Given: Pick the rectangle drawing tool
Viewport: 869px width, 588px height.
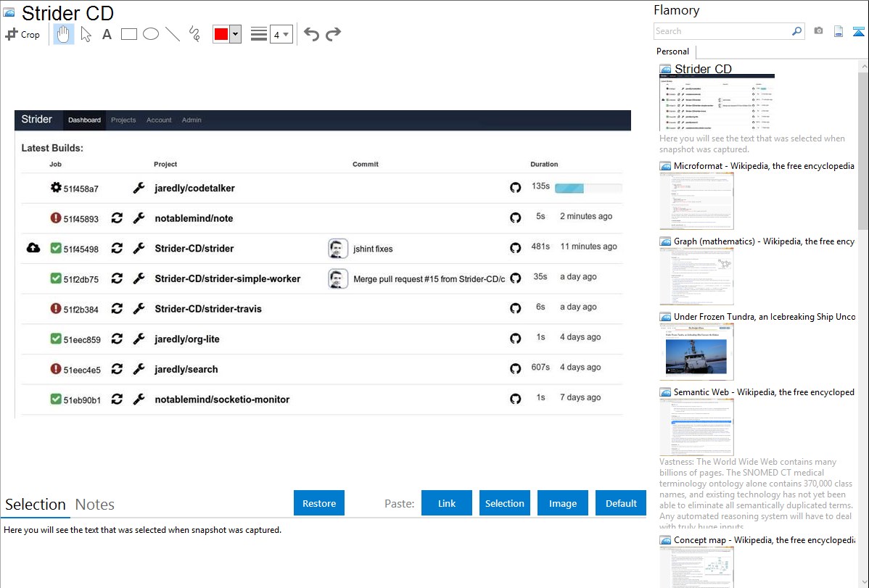Looking at the screenshot, I should pyautogui.click(x=128, y=34).
